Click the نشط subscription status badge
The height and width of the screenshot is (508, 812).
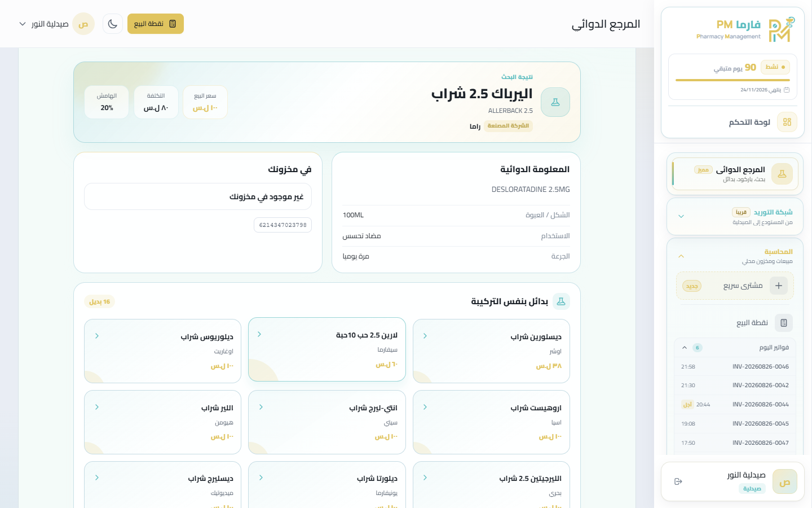coord(775,67)
